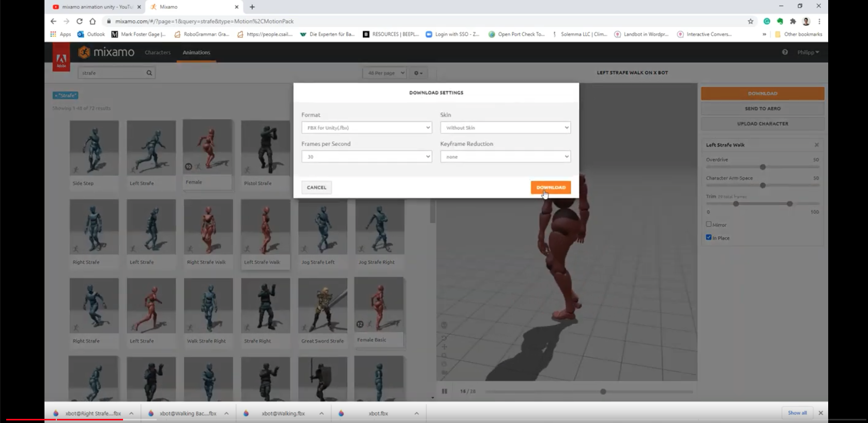Open the Keyframe Reduction dropdown
This screenshot has width=868, height=423.
pyautogui.click(x=505, y=157)
